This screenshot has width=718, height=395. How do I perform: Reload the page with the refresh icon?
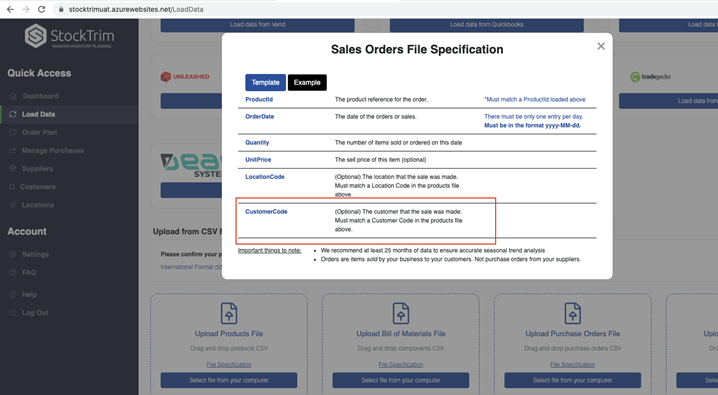(42, 9)
